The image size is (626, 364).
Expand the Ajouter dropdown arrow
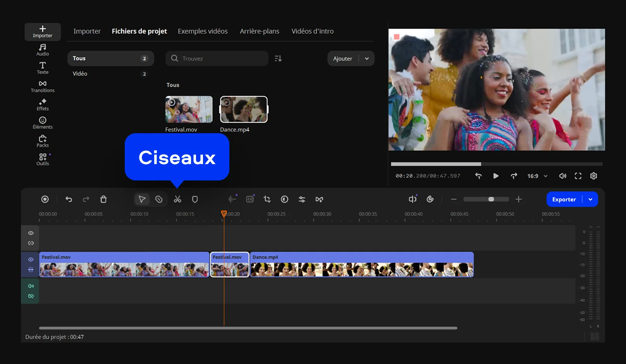367,58
